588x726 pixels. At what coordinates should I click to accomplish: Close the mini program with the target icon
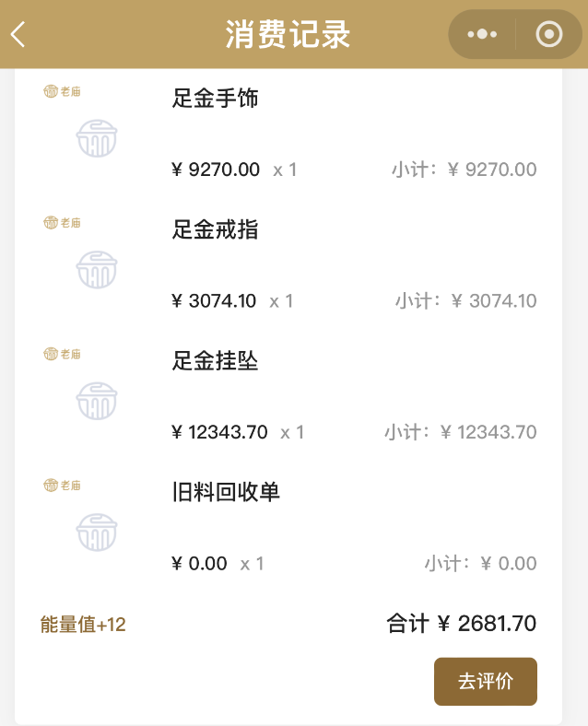coord(549,35)
